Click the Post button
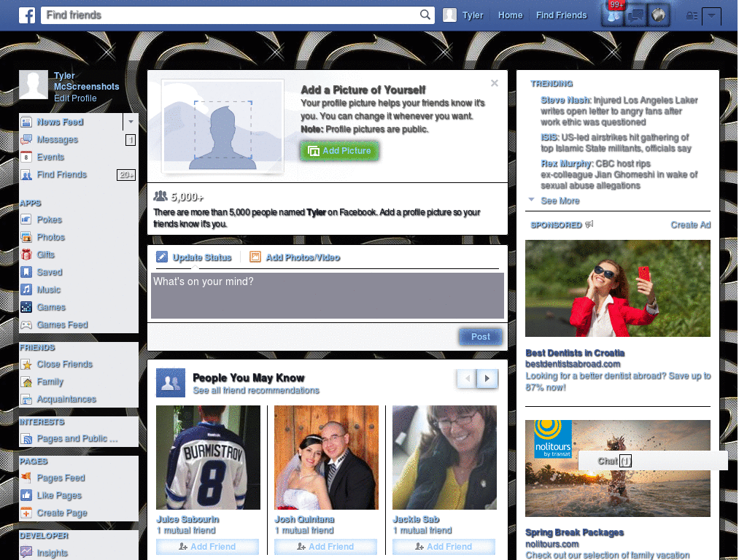Image resolution: width=747 pixels, height=560 pixels. [481, 337]
